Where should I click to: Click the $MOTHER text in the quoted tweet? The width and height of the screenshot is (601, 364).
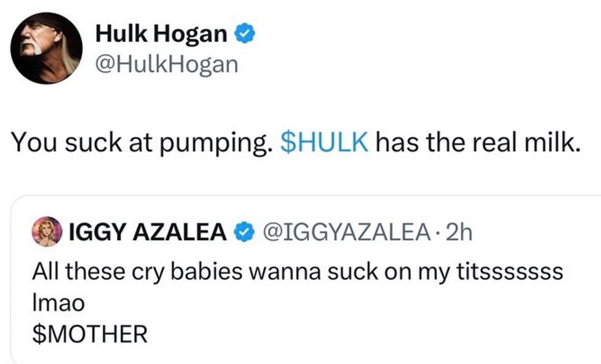coord(90,335)
